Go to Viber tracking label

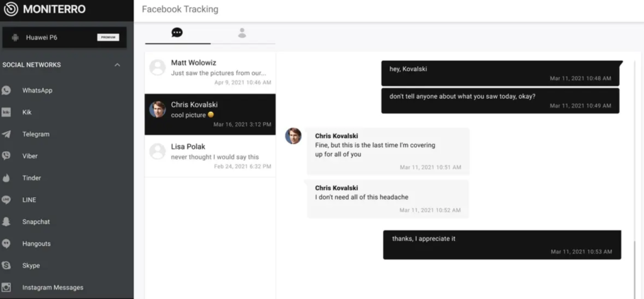coord(30,156)
